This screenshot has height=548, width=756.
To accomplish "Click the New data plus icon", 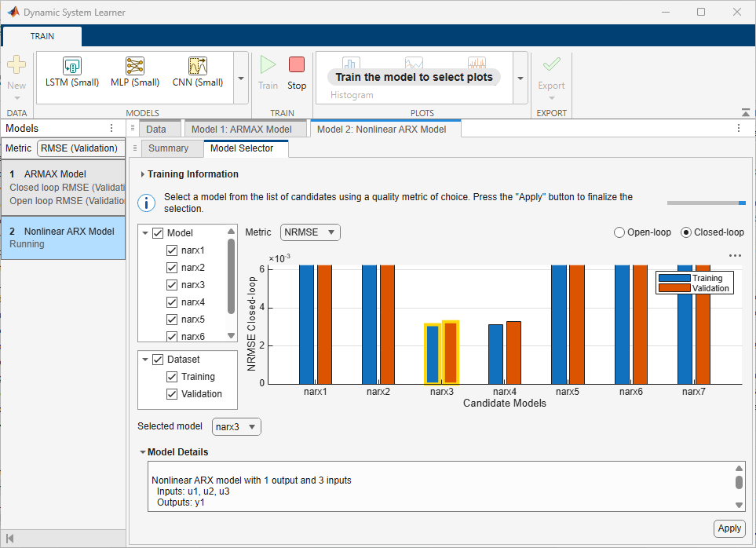I will tap(16, 64).
